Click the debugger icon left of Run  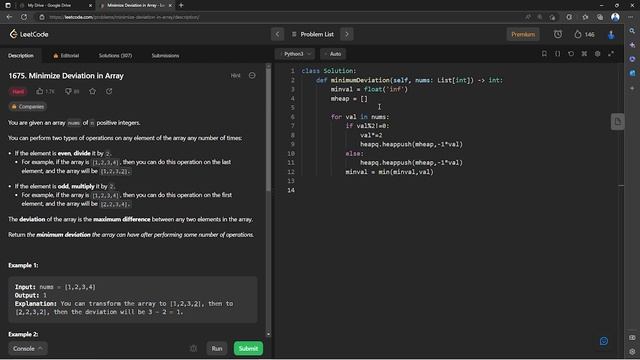(193, 349)
